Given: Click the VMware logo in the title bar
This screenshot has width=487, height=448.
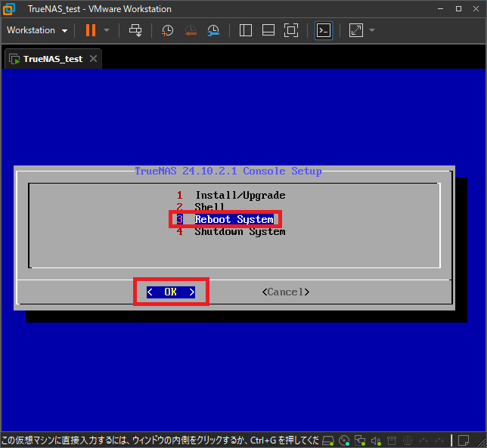Looking at the screenshot, I should (x=9, y=9).
